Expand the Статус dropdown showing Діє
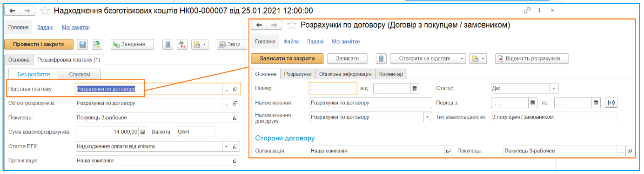 (x=554, y=88)
